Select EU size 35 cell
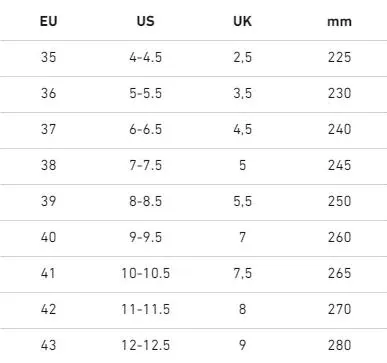The height and width of the screenshot is (363, 387). click(x=48, y=57)
